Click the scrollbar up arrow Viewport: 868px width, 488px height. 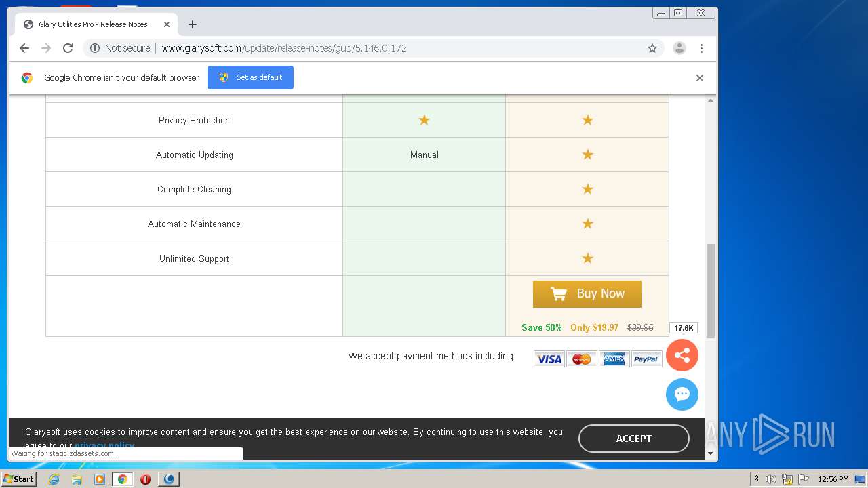[711, 100]
